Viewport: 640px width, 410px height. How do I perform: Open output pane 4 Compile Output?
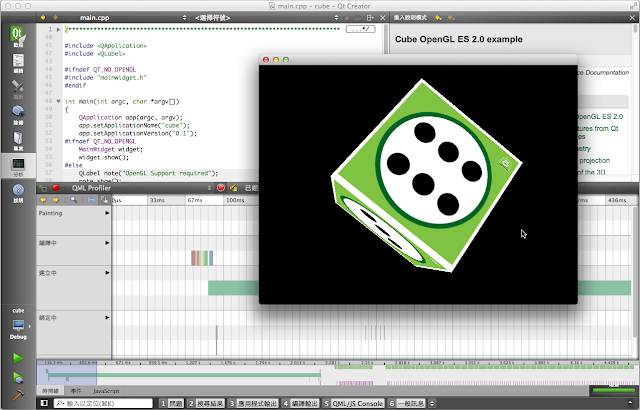[x=300, y=403]
